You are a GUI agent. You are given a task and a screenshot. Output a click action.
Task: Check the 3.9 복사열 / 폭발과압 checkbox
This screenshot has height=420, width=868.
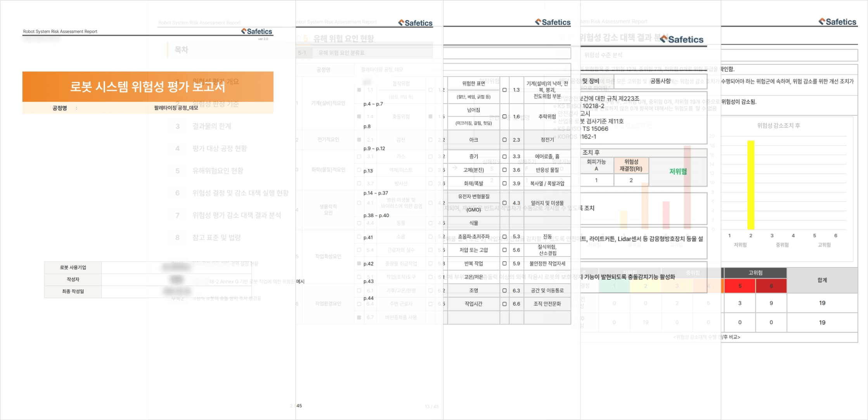(504, 183)
